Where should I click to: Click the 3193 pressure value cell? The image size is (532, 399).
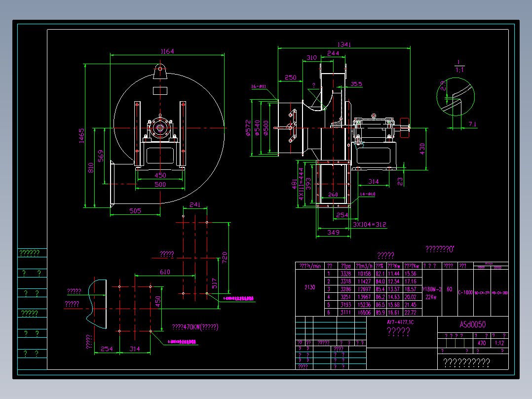tap(346, 305)
